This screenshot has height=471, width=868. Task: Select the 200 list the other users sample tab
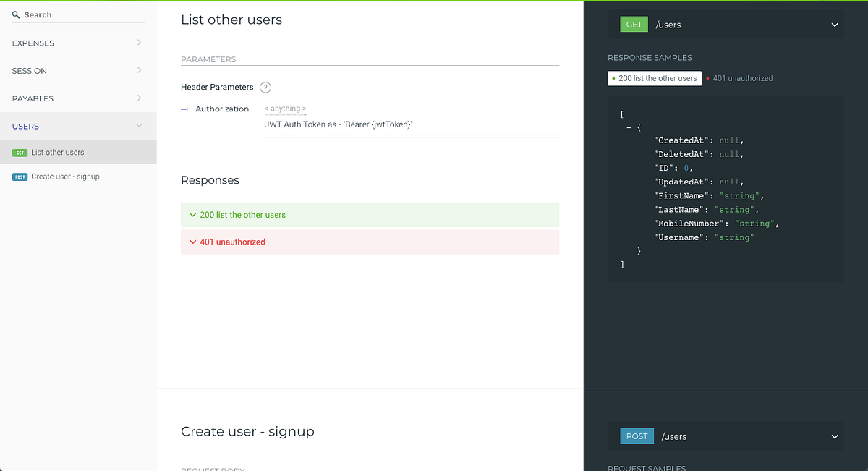[x=655, y=78]
